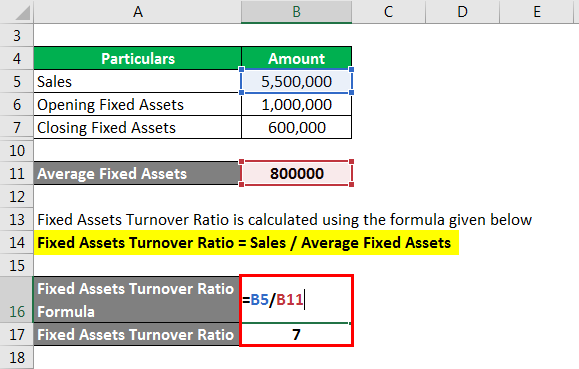This screenshot has height=369, width=579.
Task: Click the 'Particulars' header cell
Action: tap(137, 58)
